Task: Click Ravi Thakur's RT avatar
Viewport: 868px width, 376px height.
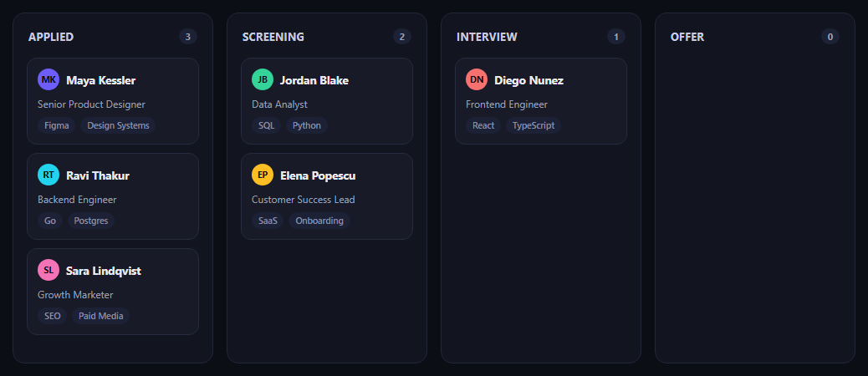Action: [x=49, y=175]
